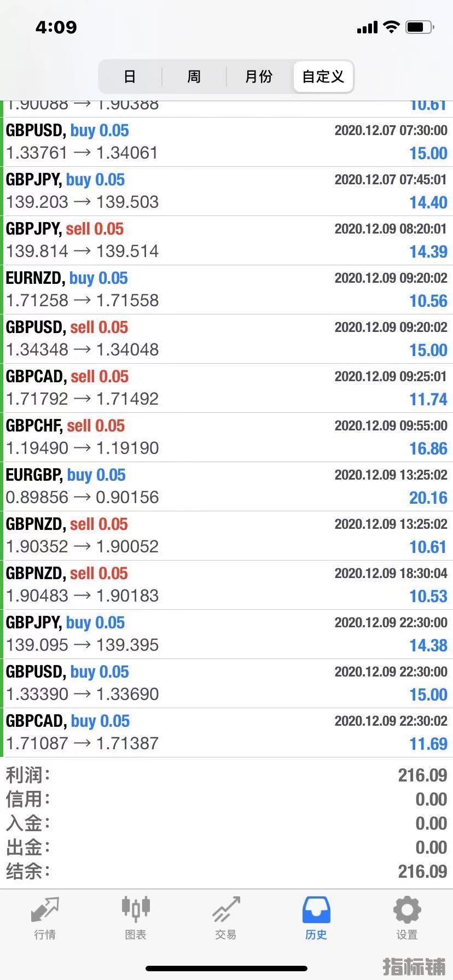The image size is (453, 980).
Task: Select the 自定义 custom period
Action: 323,77
